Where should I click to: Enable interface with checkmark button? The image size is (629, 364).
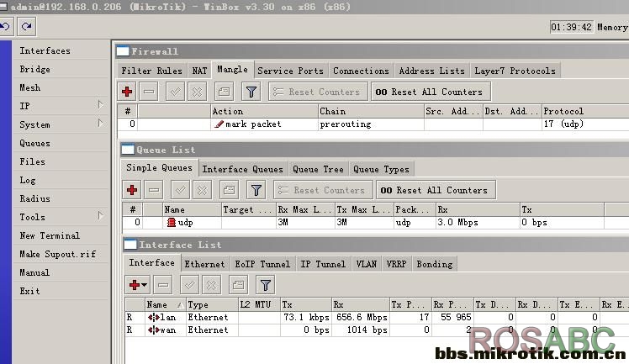click(x=190, y=285)
